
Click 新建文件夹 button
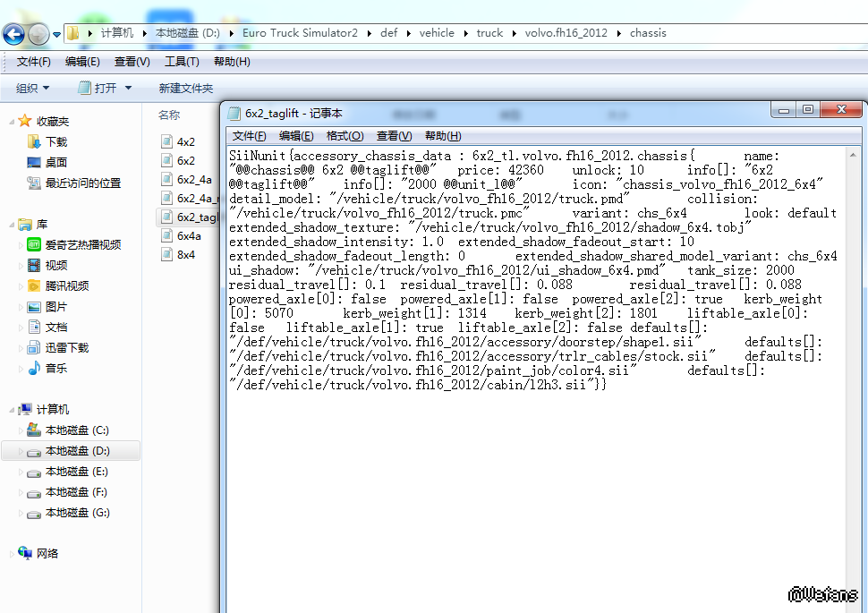point(185,88)
